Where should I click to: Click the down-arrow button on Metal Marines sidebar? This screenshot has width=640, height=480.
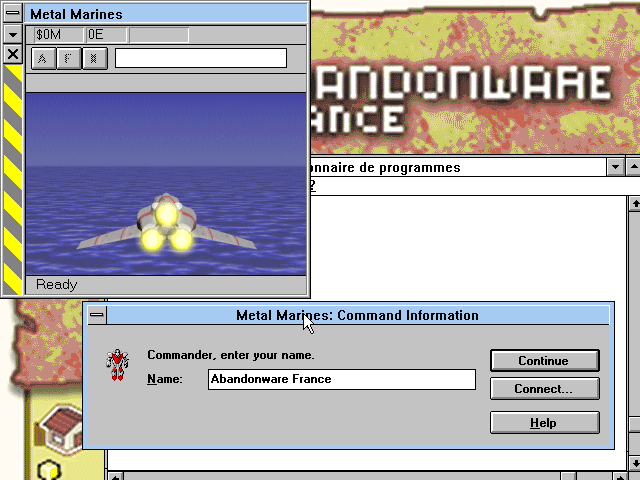tap(13, 34)
